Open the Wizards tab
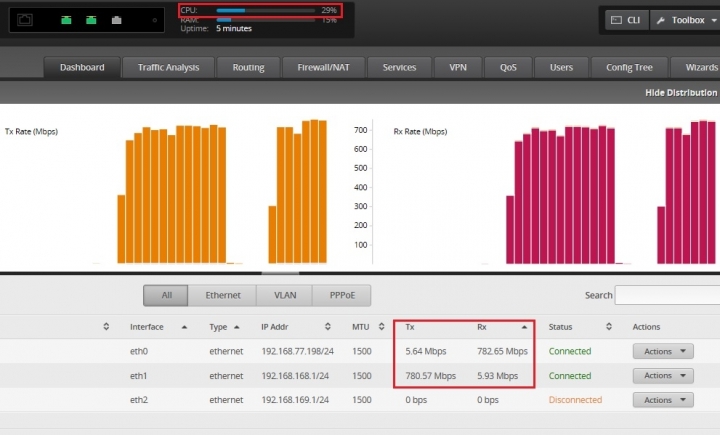 point(696,68)
